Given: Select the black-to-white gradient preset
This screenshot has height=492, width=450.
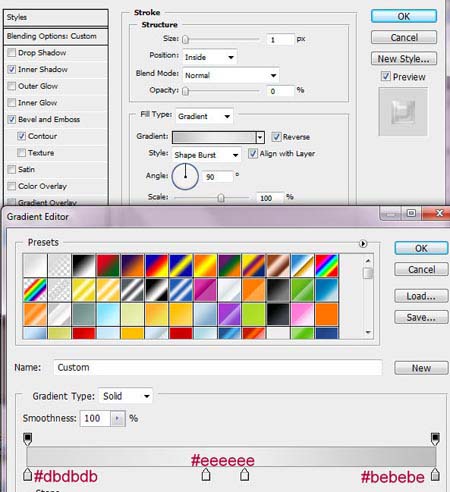Looking at the screenshot, I should 83,265.
